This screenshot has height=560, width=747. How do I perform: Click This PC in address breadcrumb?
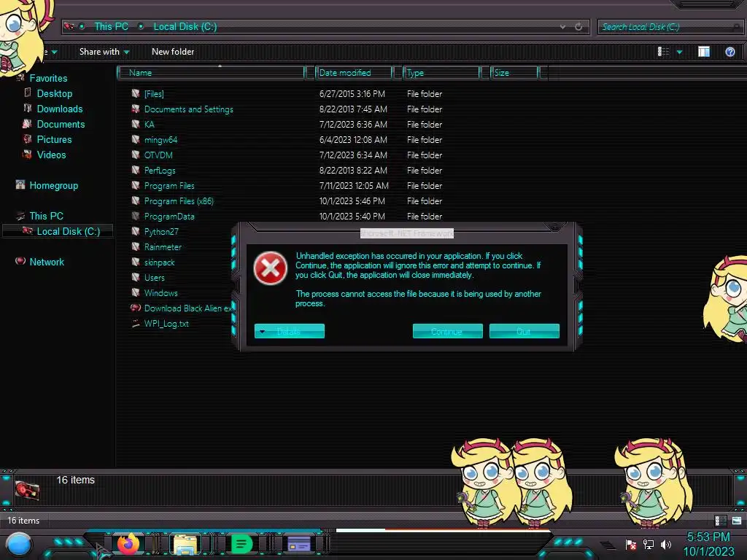pos(112,27)
